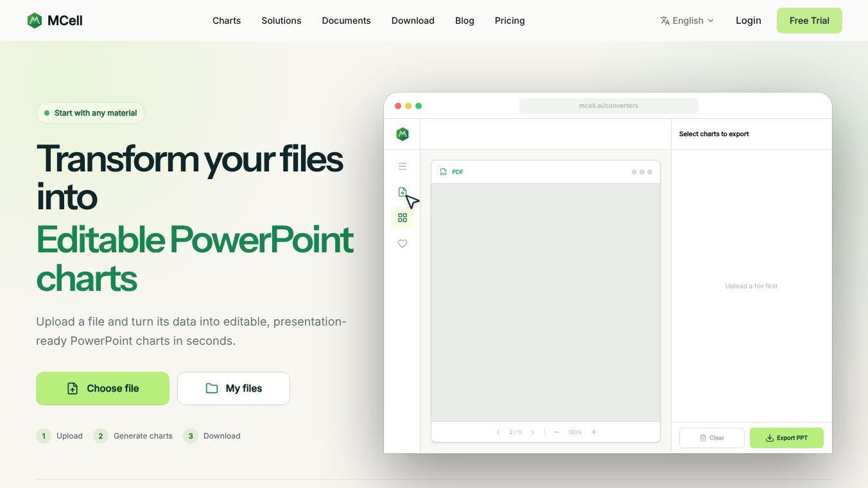
Task: Click the 100% zoom level text
Action: coord(575,432)
